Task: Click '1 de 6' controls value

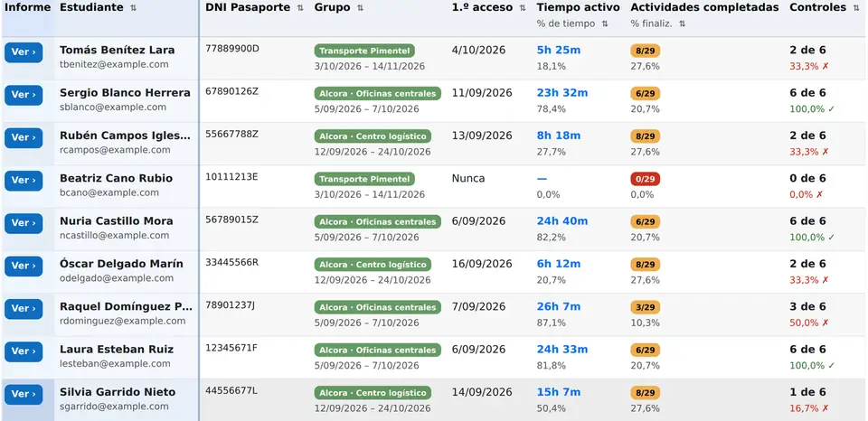Action: [x=807, y=392]
